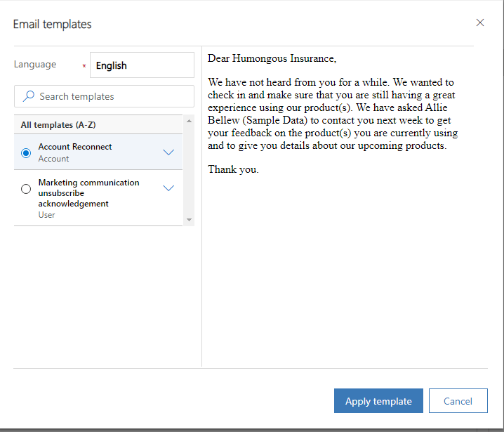Click the "Dear Humongous Insurance" greeting line

[x=272, y=59]
